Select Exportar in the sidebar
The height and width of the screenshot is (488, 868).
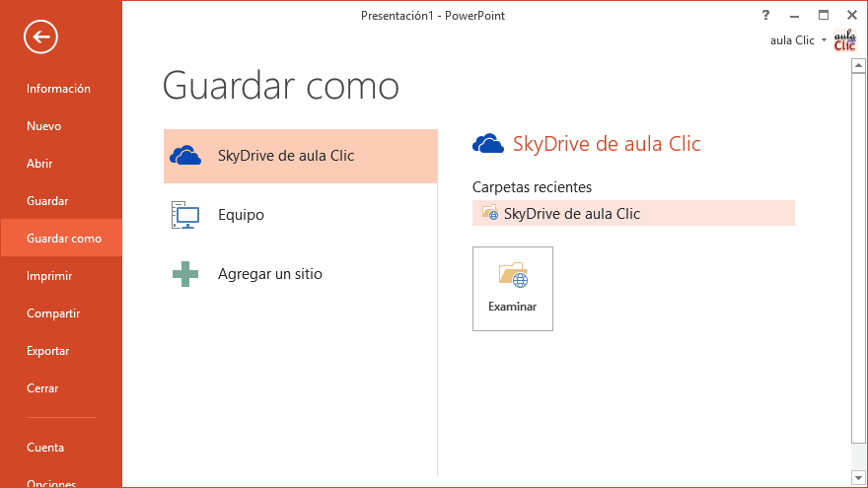point(47,351)
